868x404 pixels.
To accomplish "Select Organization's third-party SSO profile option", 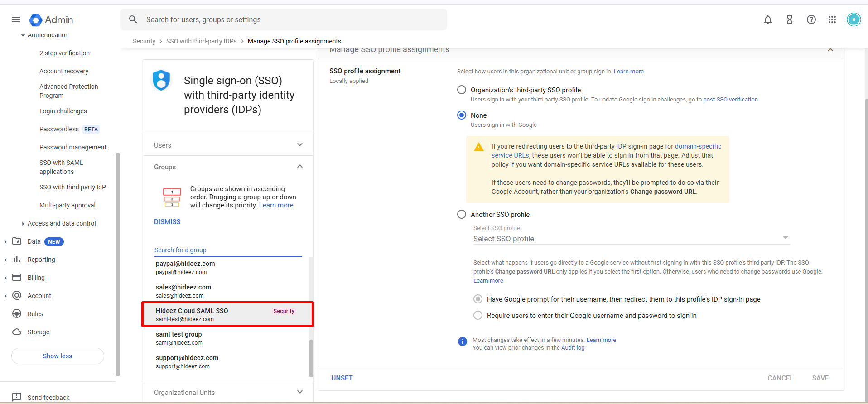I will [462, 90].
